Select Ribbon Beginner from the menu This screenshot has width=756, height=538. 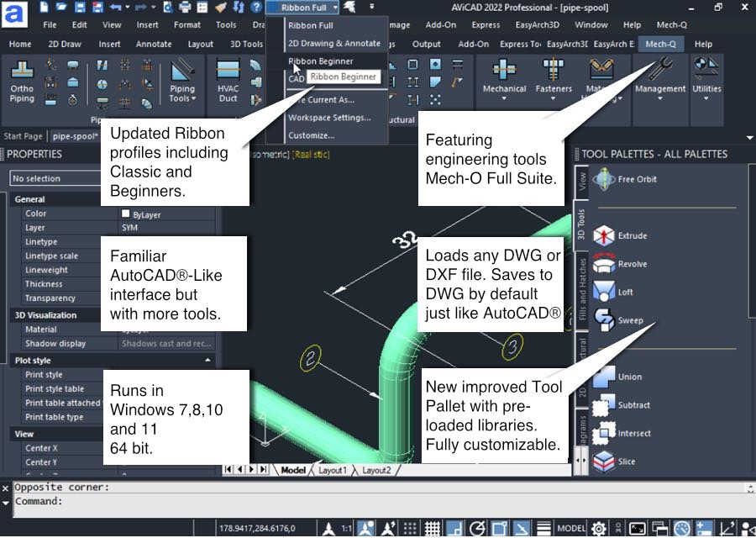(x=320, y=61)
